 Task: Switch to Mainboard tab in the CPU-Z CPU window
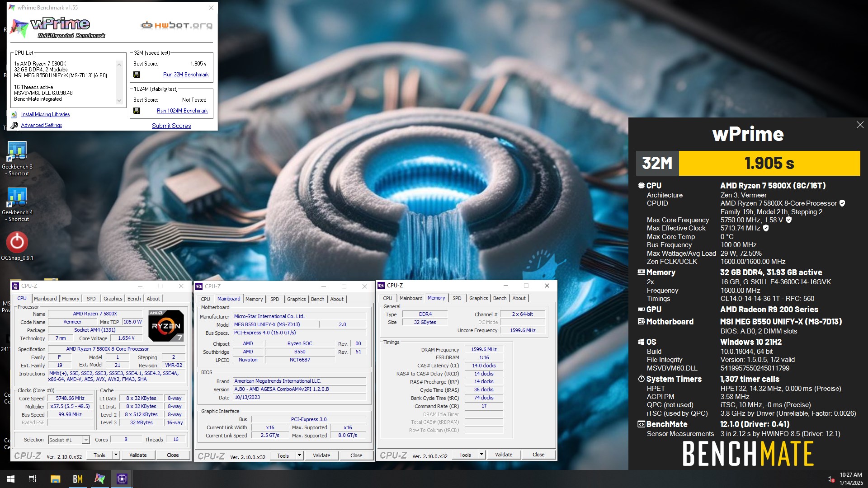pyautogui.click(x=45, y=299)
